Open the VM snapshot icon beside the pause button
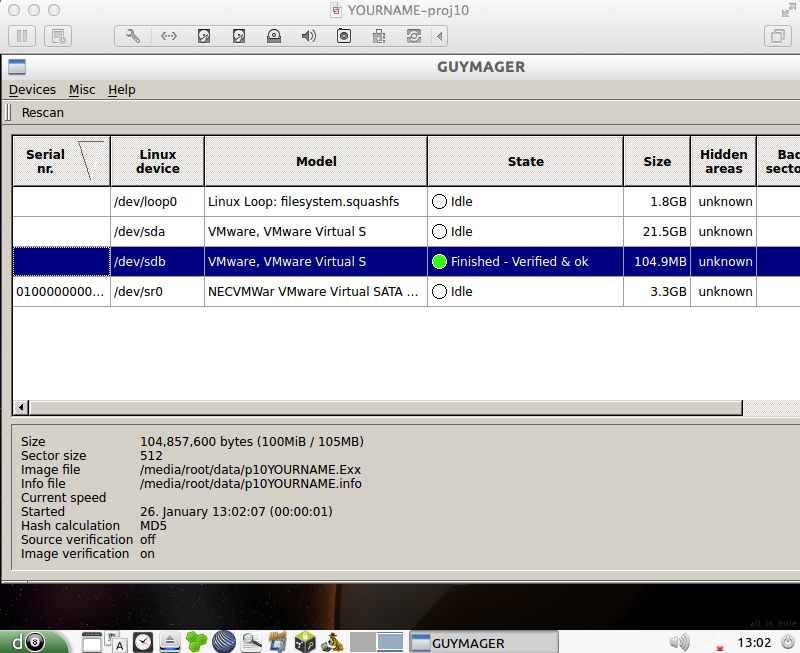800x653 pixels. [x=58, y=36]
